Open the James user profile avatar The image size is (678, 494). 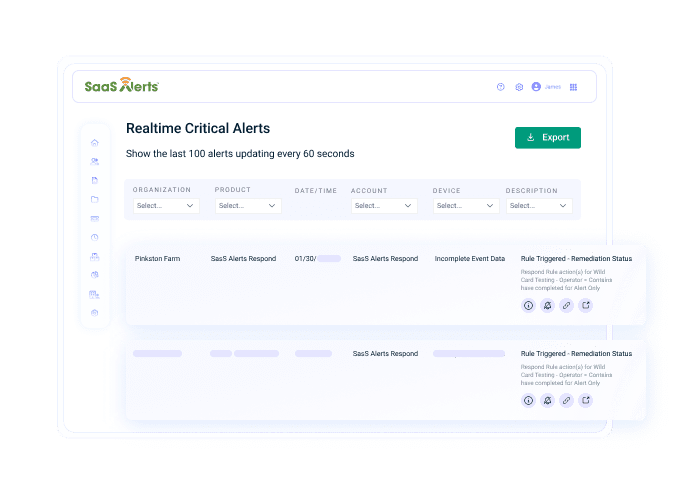coord(536,87)
